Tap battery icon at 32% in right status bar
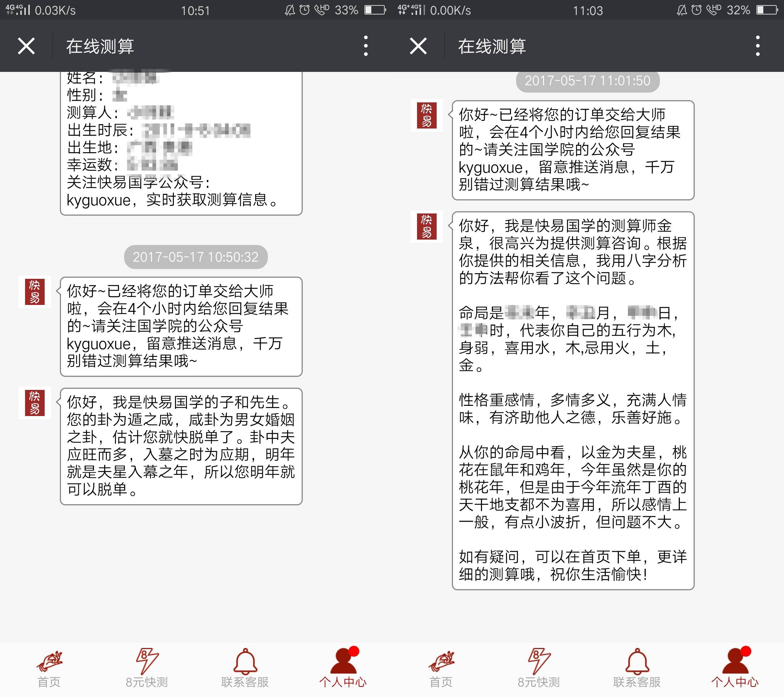Screen dimensions: 784x697 (x=767, y=10)
